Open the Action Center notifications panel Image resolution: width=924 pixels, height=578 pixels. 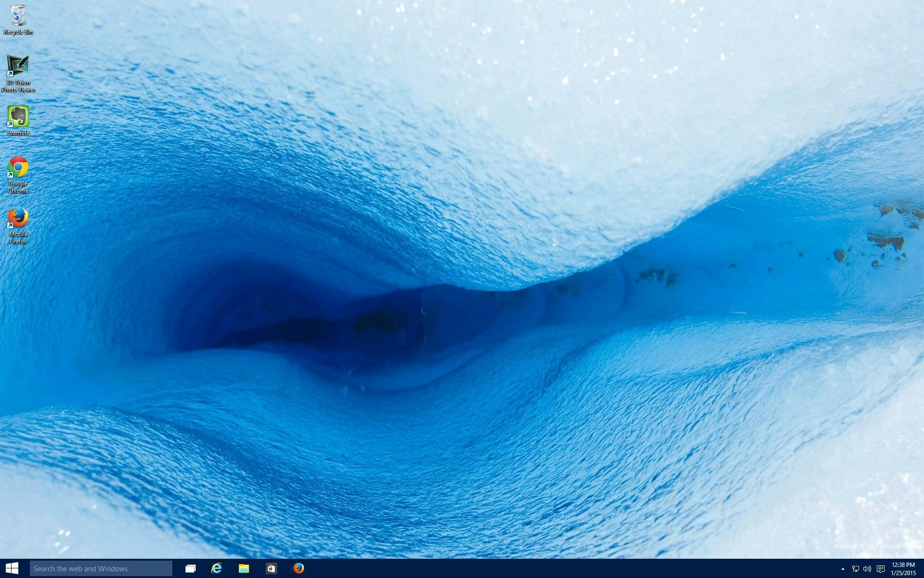881,568
